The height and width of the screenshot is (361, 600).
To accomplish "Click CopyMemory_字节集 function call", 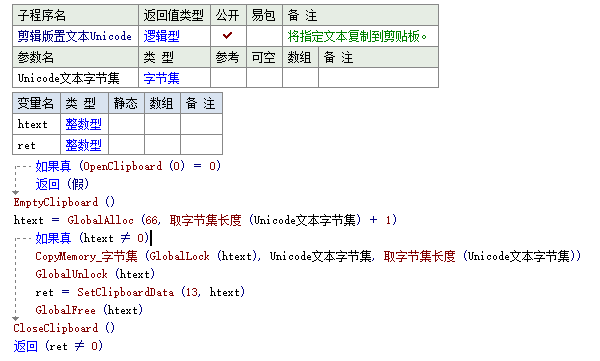I will click(86, 256).
